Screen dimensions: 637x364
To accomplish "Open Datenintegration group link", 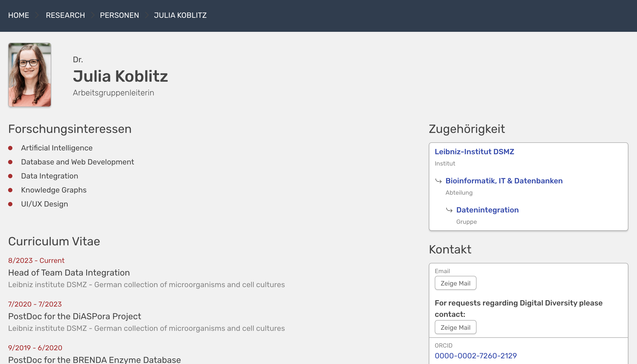I will (x=487, y=210).
